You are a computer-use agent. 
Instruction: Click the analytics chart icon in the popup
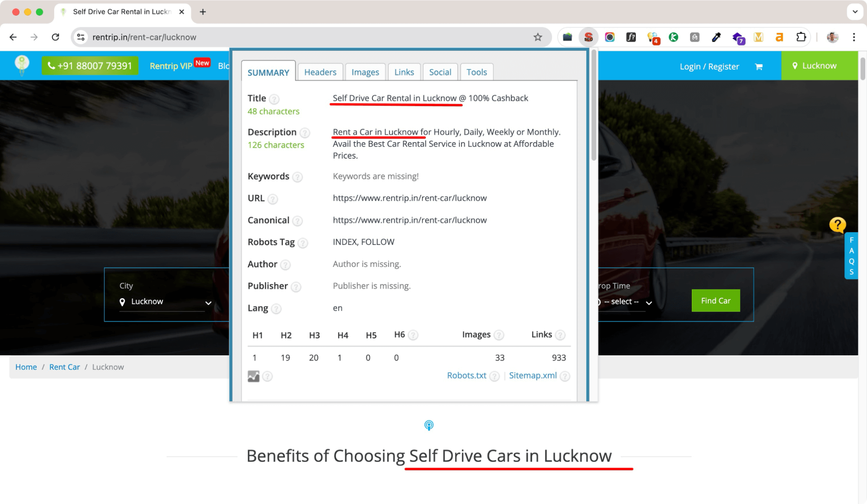pos(254,376)
